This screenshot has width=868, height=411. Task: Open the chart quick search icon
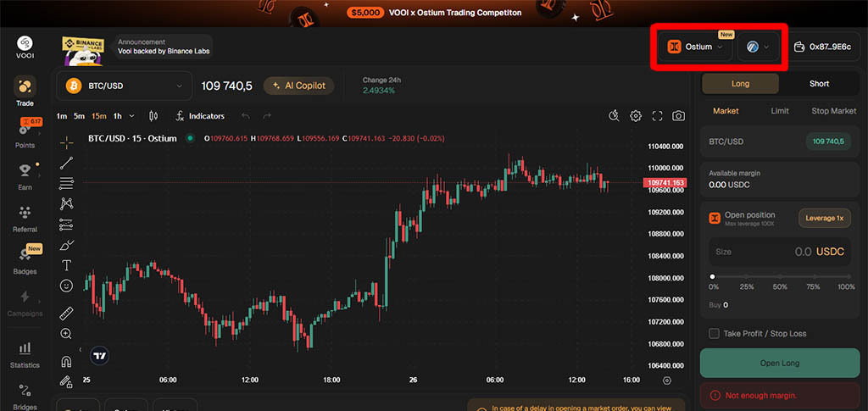pos(614,115)
